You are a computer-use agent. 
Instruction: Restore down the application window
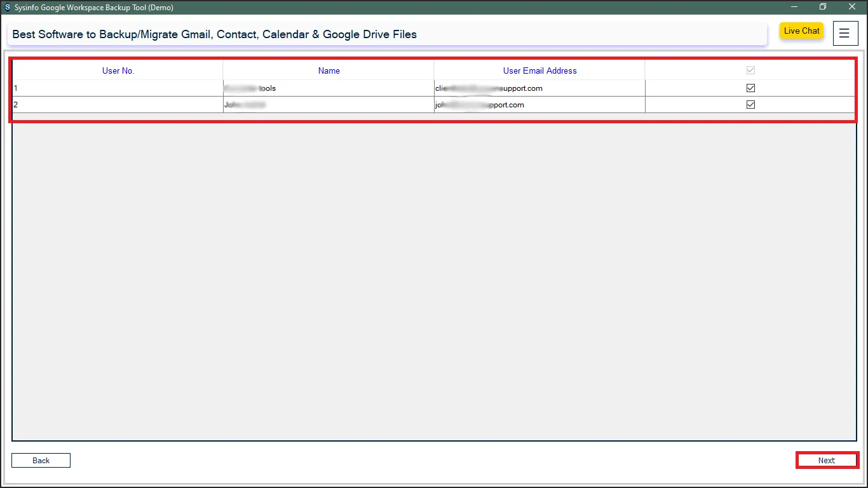[823, 7]
